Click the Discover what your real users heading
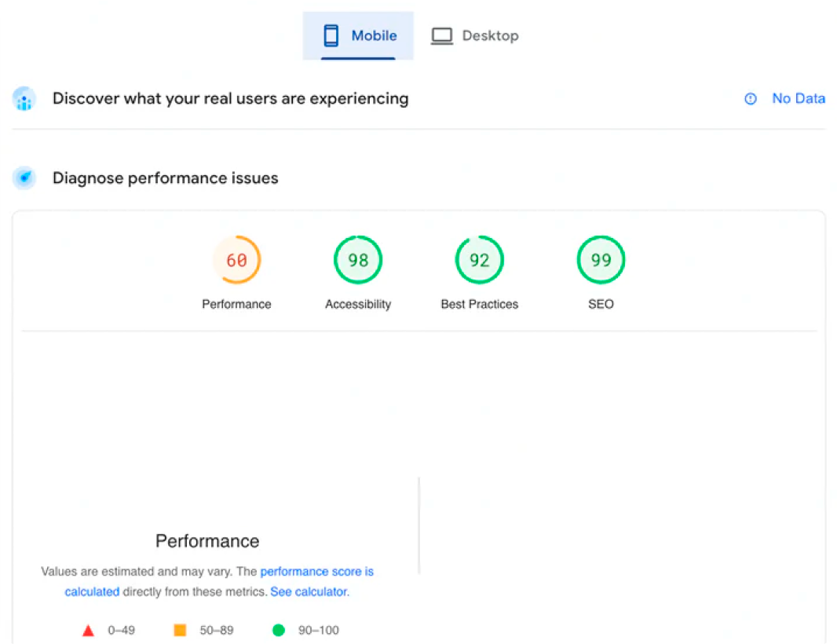837x644 pixels. pyautogui.click(x=230, y=99)
